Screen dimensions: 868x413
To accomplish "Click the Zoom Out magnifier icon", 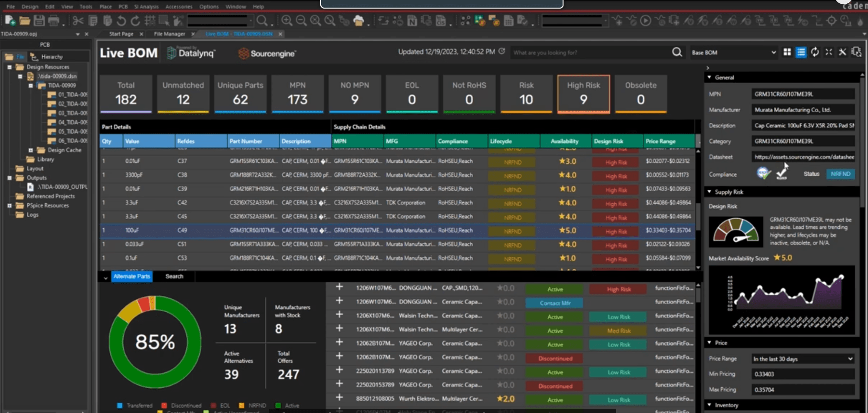I will coord(301,21).
